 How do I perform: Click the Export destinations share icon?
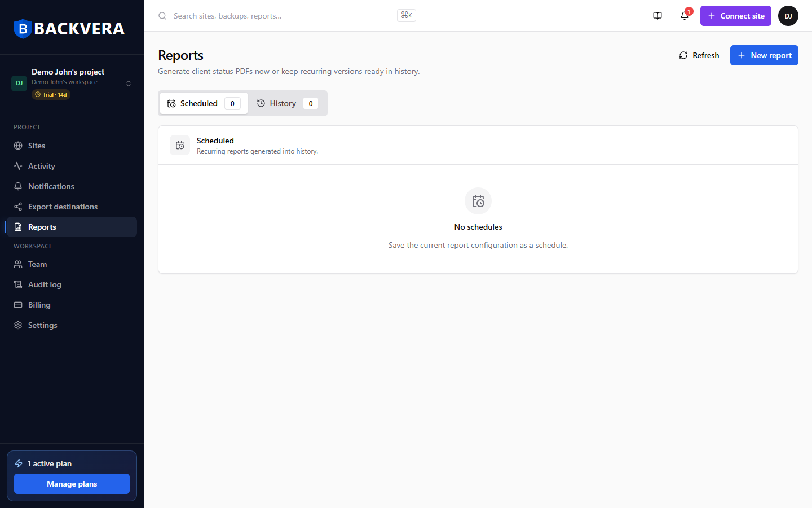pos(18,207)
